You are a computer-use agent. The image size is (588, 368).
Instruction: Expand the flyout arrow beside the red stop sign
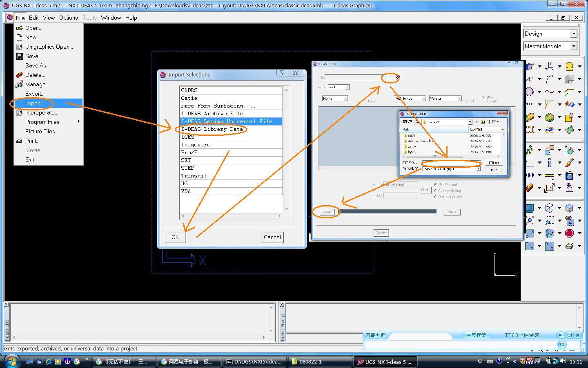point(579,233)
